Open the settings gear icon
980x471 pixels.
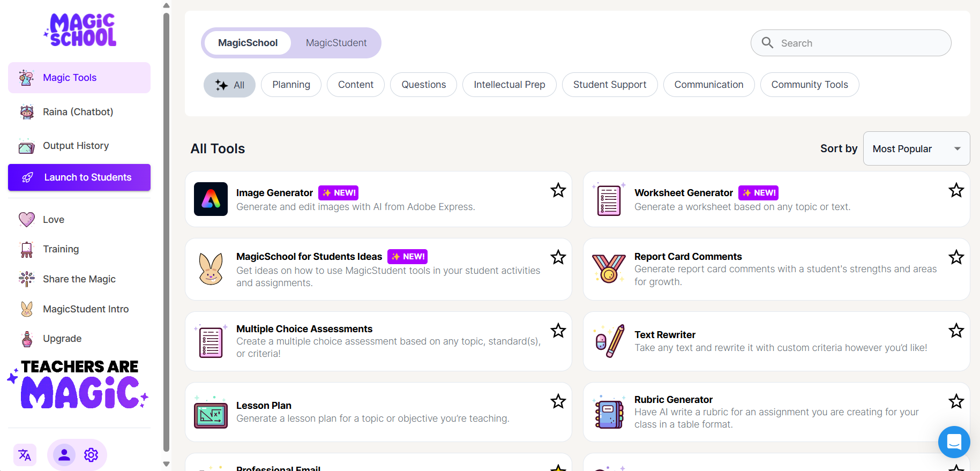pos(91,455)
